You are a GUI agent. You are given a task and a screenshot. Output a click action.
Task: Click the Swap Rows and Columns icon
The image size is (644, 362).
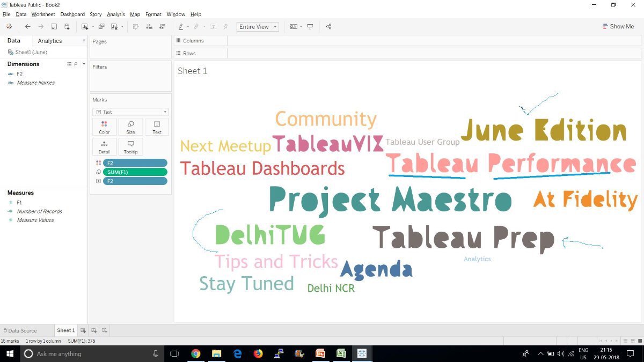point(136,26)
